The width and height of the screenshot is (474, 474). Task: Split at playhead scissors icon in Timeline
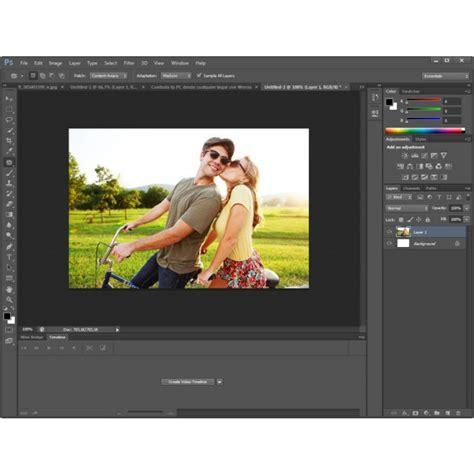(89, 348)
